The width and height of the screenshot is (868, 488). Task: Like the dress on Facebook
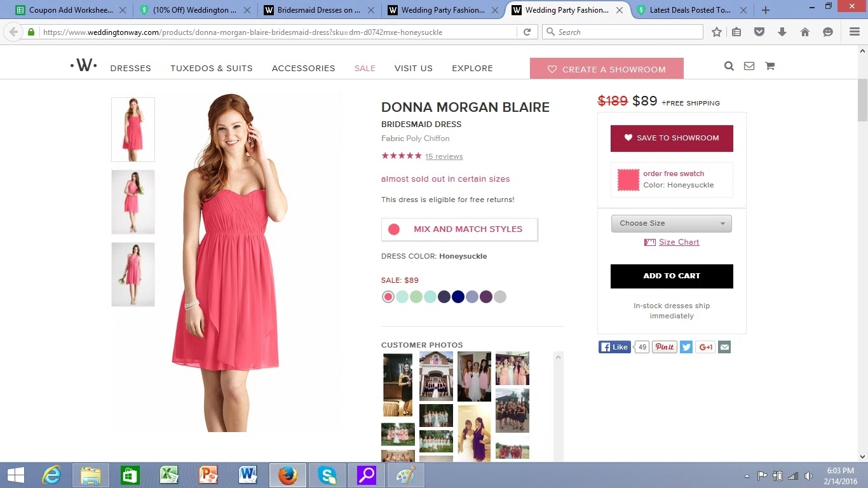click(x=614, y=347)
